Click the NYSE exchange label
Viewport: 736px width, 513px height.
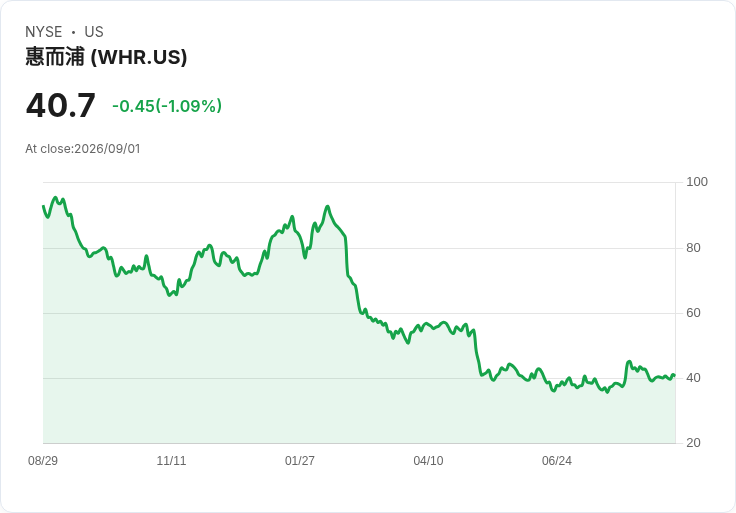(x=44, y=32)
